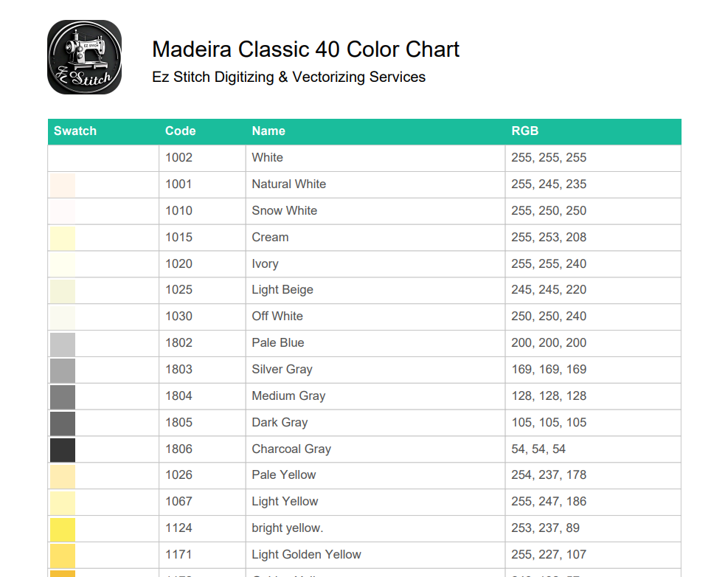Select the Cream 1015 swatch
Image resolution: width=728 pixels, height=577 pixels.
tap(63, 238)
